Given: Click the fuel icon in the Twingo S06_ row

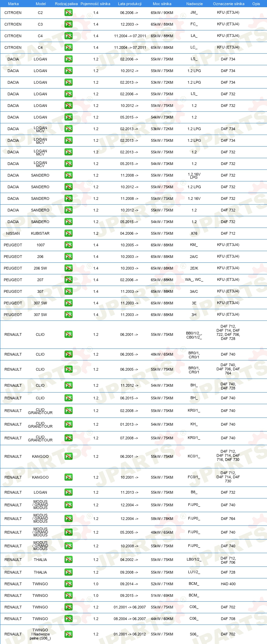Looking at the screenshot, I should pyautogui.click(x=69, y=634).
